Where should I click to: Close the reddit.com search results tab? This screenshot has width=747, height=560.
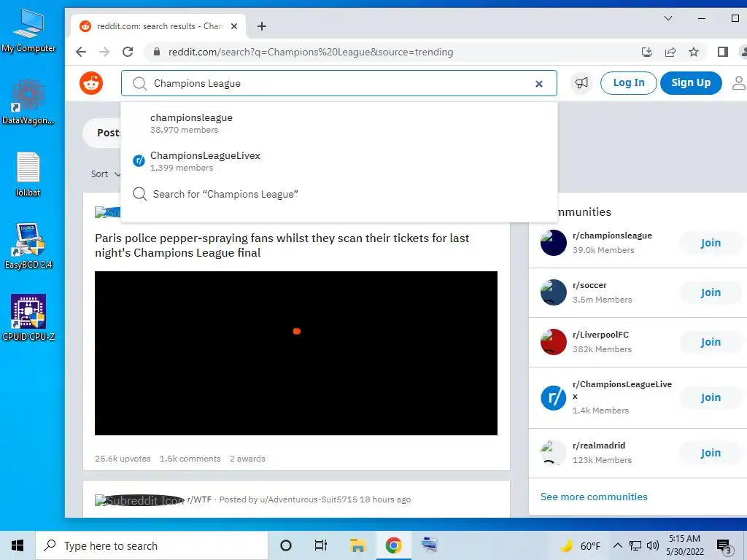tap(234, 26)
